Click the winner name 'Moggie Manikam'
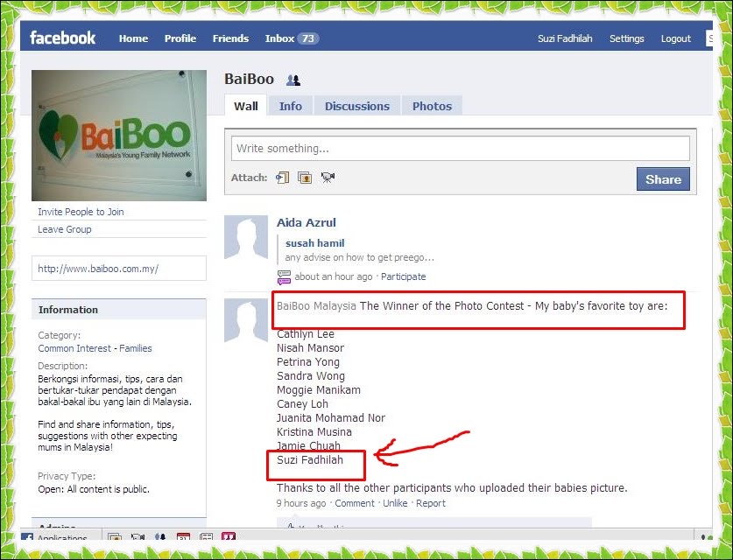This screenshot has height=560, width=733. point(319,390)
